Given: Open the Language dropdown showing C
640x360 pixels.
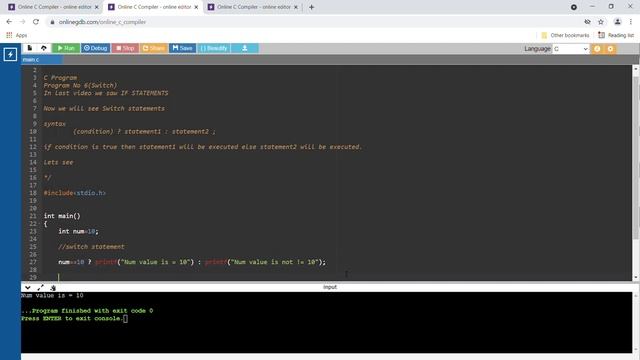Looking at the screenshot, I should click(571, 49).
